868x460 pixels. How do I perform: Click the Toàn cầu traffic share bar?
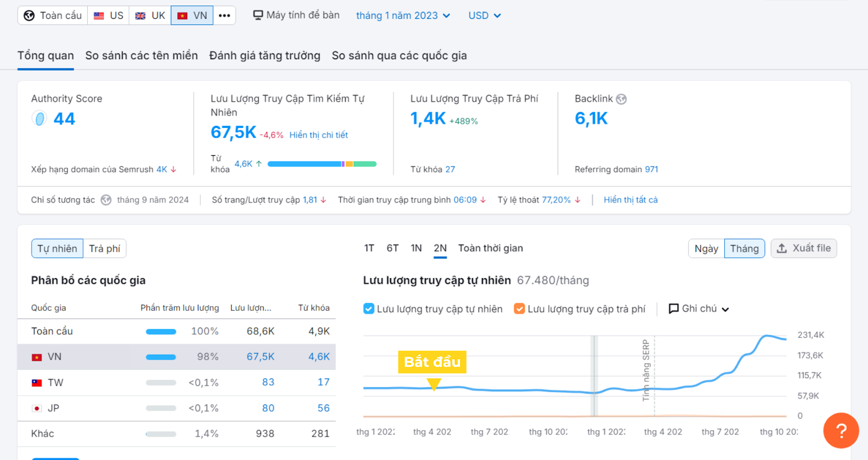[161, 331]
